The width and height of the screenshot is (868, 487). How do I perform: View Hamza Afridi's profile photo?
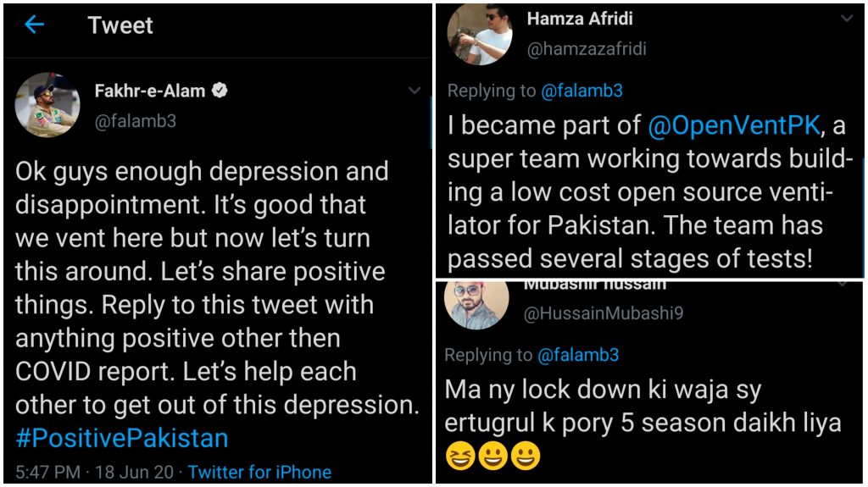pyautogui.click(x=479, y=33)
